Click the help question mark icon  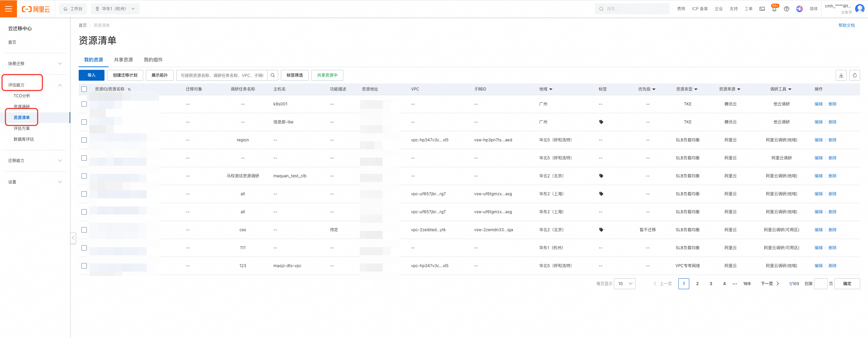point(786,9)
